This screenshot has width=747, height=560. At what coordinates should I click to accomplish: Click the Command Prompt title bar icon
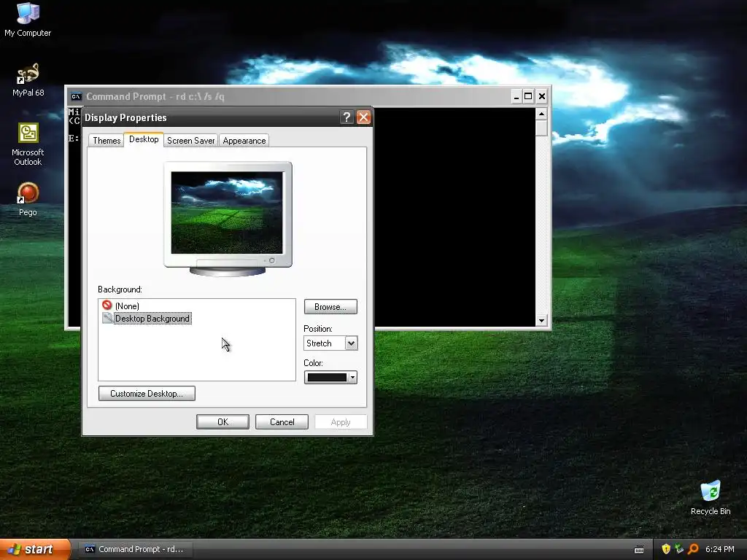(76, 97)
